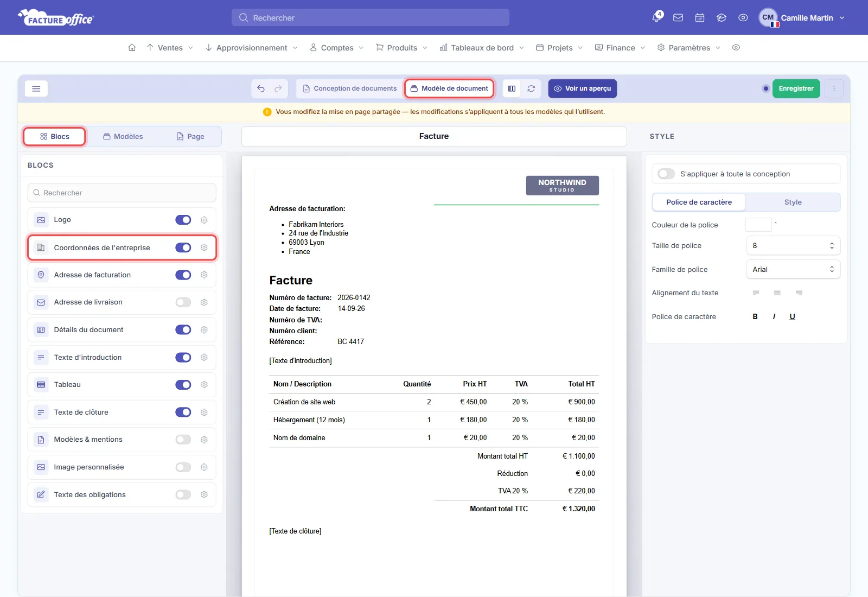Enable the Adresse de livraison block
The width and height of the screenshot is (868, 597).
pyautogui.click(x=183, y=302)
